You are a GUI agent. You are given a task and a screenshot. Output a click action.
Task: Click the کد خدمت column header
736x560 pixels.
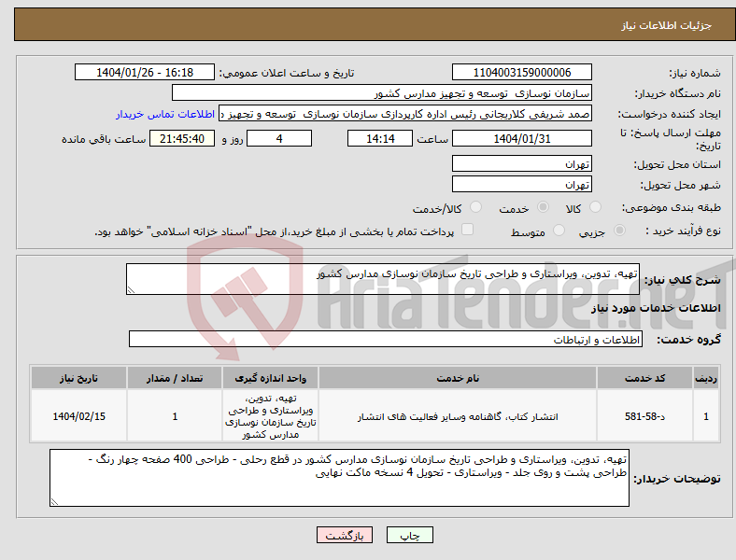(645, 378)
